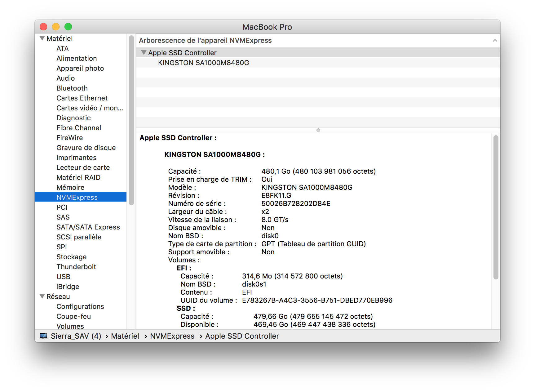Viewport: 535px width, 392px height.
Task: Click the split pane divider handle dot
Action: [x=318, y=130]
